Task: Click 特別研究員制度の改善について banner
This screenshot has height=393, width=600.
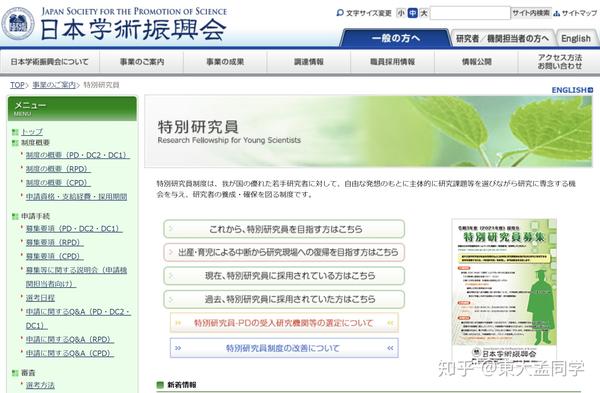Action: 284,348
